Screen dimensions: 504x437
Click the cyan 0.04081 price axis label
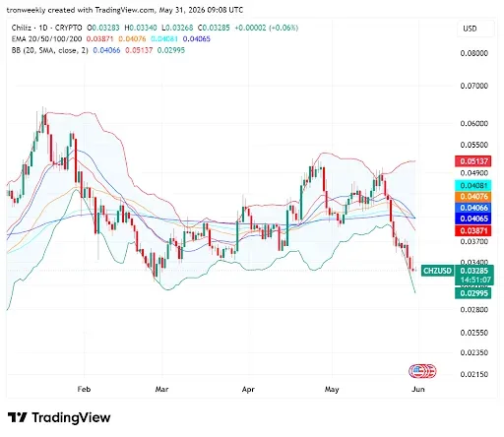tap(473, 185)
